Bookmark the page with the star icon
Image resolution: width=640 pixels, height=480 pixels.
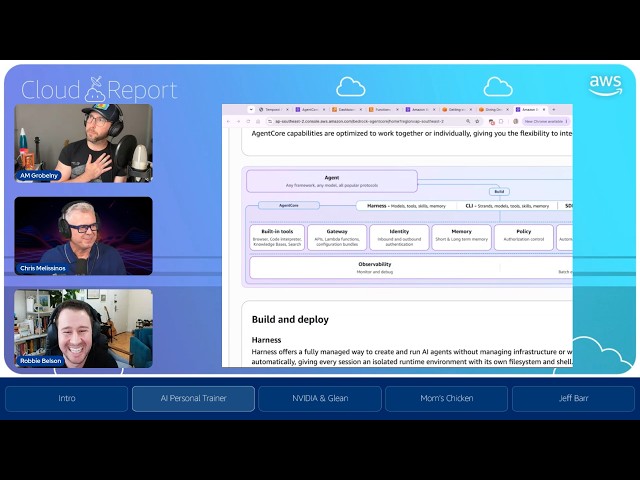pos(477,121)
